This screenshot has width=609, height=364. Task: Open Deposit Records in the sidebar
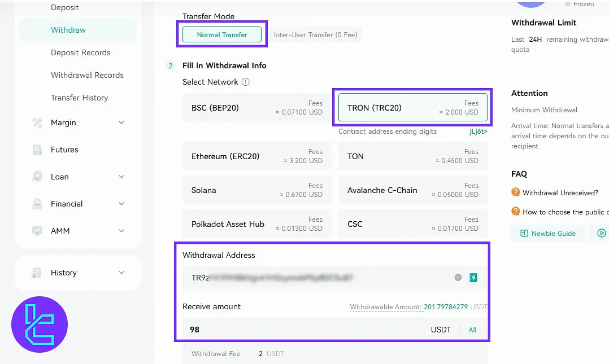tap(80, 52)
